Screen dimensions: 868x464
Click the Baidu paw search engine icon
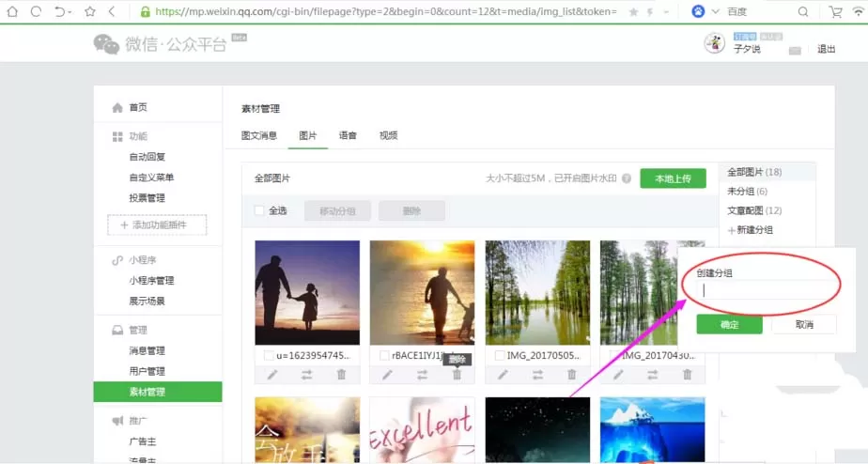pos(698,11)
